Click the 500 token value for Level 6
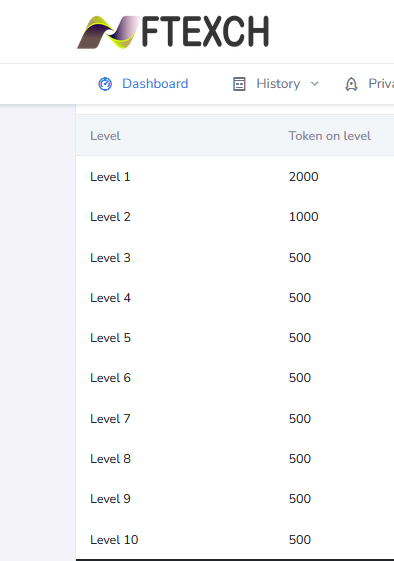Screen dimensions: 394x561 click(x=300, y=378)
